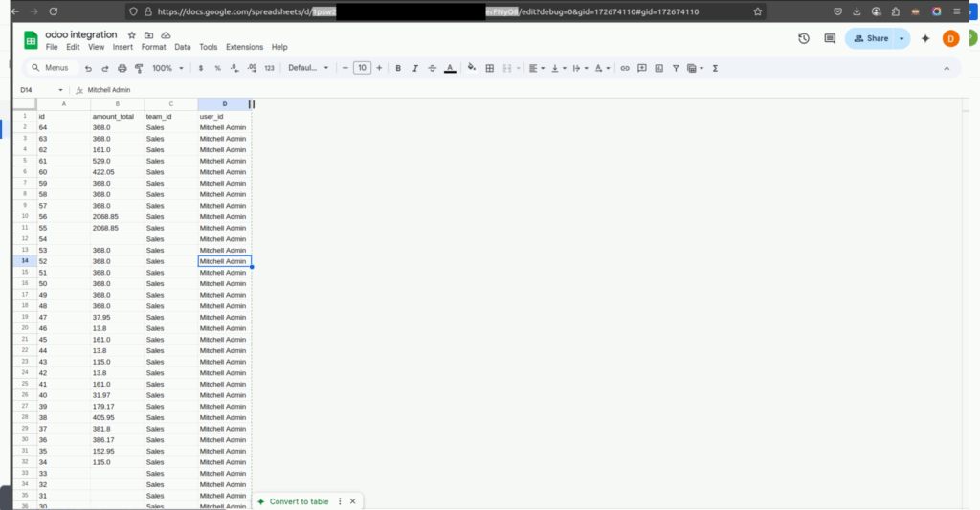Toggle bold formatting
Image resolution: width=980 pixels, height=510 pixels.
[x=398, y=68]
